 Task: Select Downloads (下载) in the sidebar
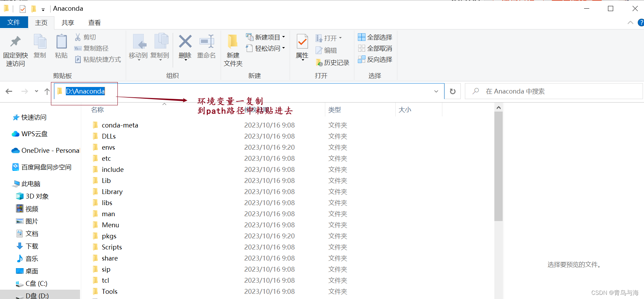28,246
